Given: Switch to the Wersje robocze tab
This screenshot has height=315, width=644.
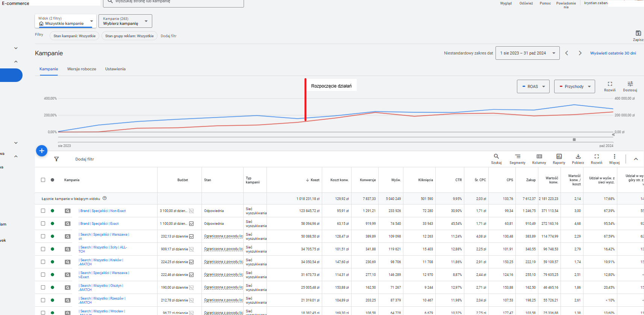Looking at the screenshot, I should pyautogui.click(x=82, y=69).
